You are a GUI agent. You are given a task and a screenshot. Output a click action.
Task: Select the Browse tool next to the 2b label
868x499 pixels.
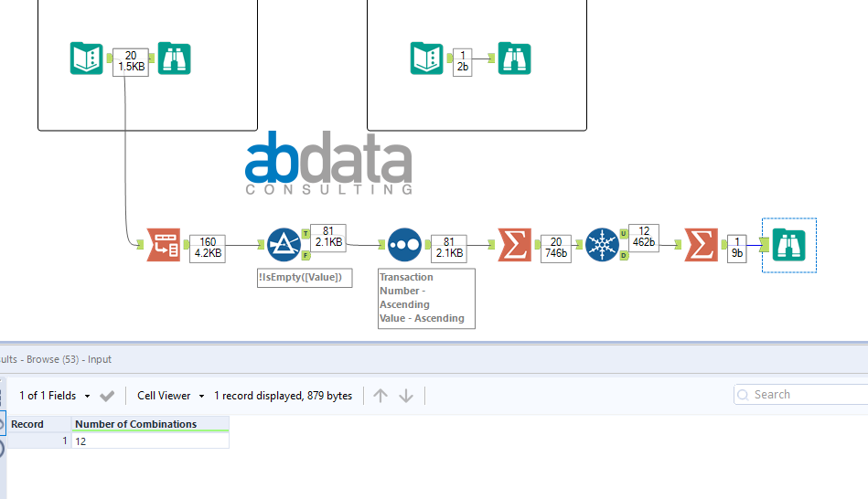514,58
